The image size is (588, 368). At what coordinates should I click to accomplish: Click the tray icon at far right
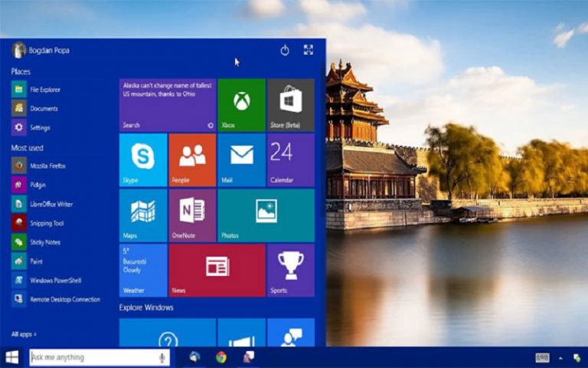coord(577,358)
